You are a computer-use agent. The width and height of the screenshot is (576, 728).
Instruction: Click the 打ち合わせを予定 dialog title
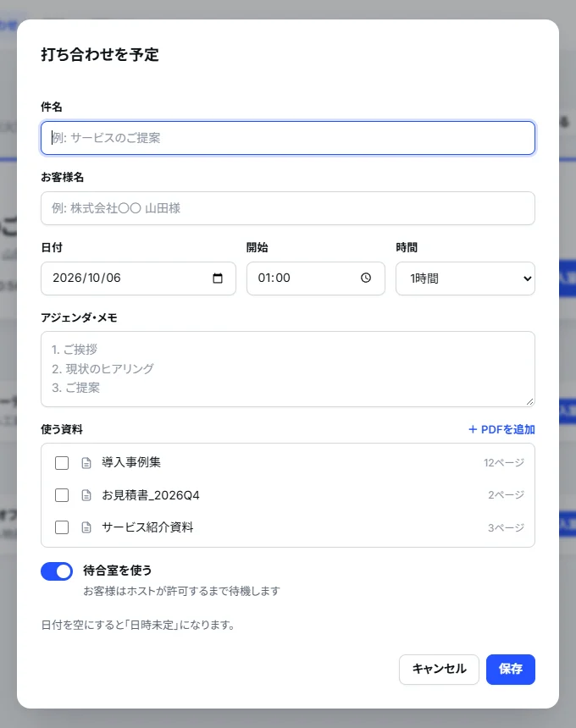(100, 55)
